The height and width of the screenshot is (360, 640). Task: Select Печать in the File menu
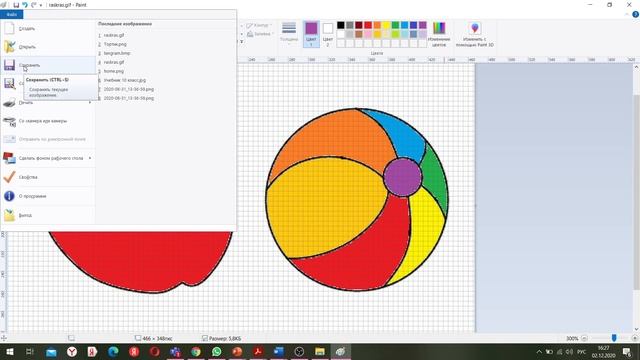48,102
